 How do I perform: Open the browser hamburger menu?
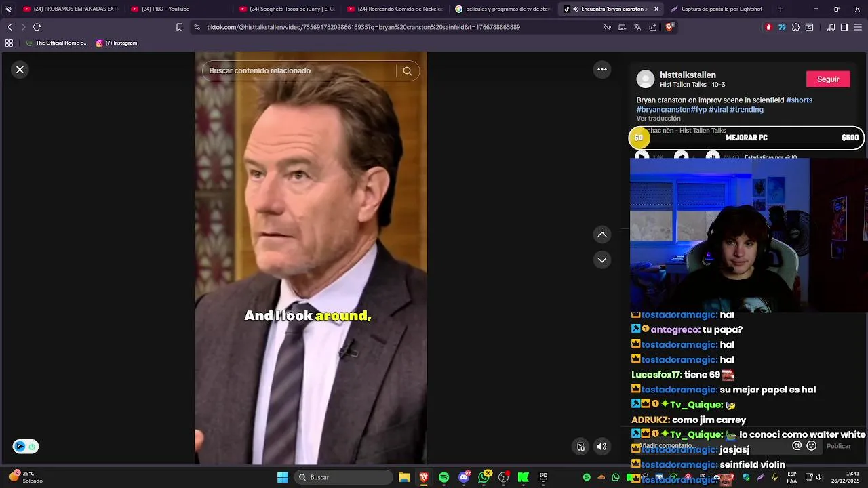[858, 27]
